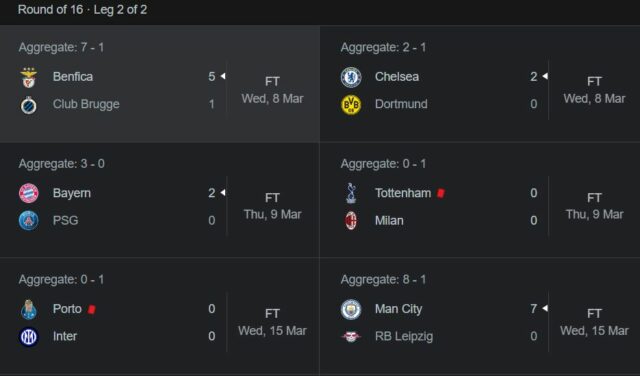The height and width of the screenshot is (376, 640).
Task: Click the Inter club crest
Action: click(29, 337)
